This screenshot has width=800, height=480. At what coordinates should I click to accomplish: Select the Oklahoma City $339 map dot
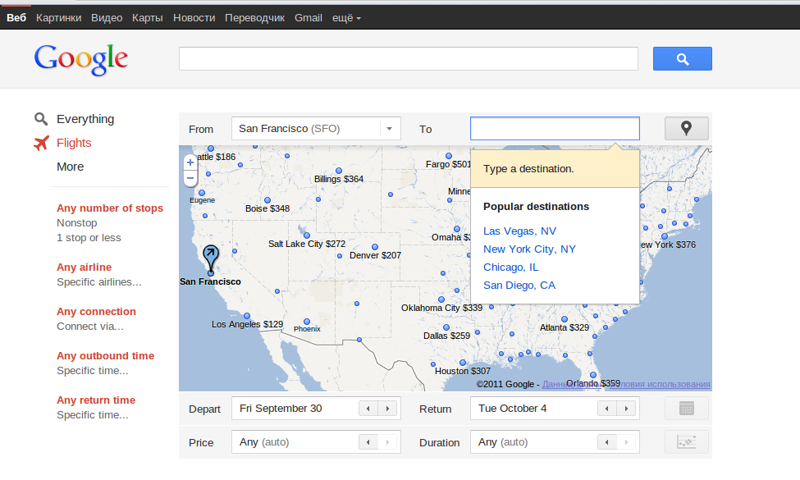click(x=441, y=299)
